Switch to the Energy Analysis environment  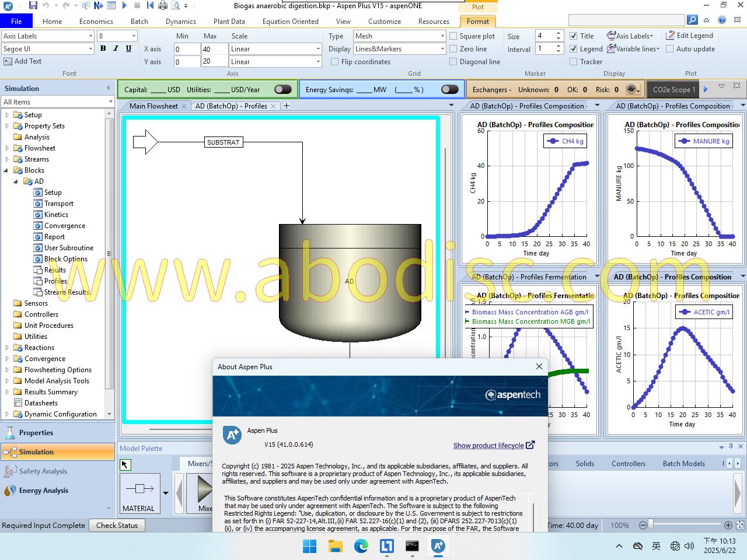57,491
